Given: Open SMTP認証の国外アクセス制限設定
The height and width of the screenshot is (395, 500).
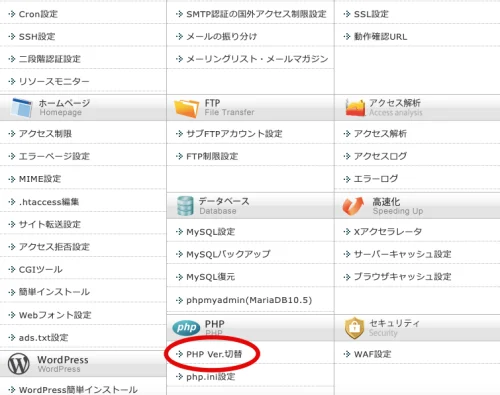Looking at the screenshot, I should [256, 14].
